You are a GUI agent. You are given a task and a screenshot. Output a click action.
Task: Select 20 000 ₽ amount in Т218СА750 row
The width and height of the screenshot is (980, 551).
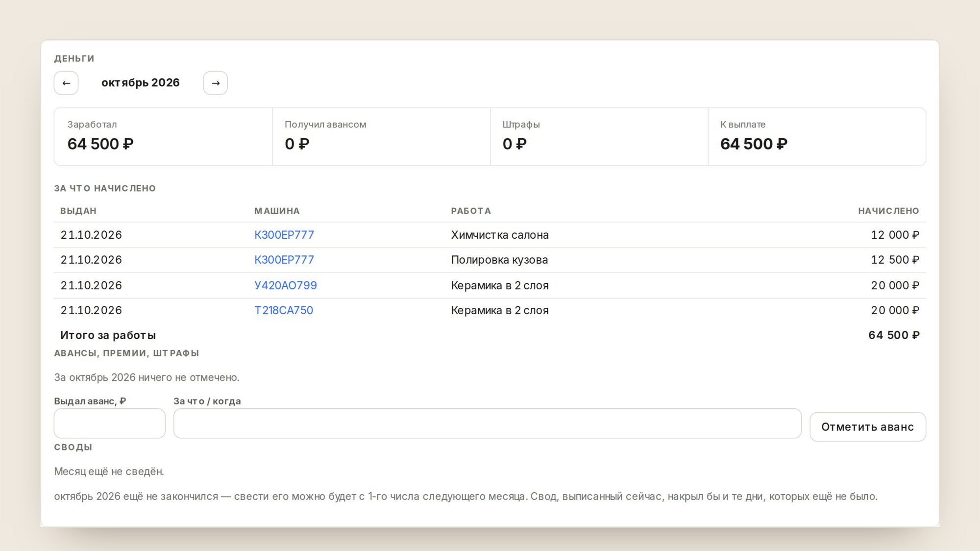[x=895, y=310]
